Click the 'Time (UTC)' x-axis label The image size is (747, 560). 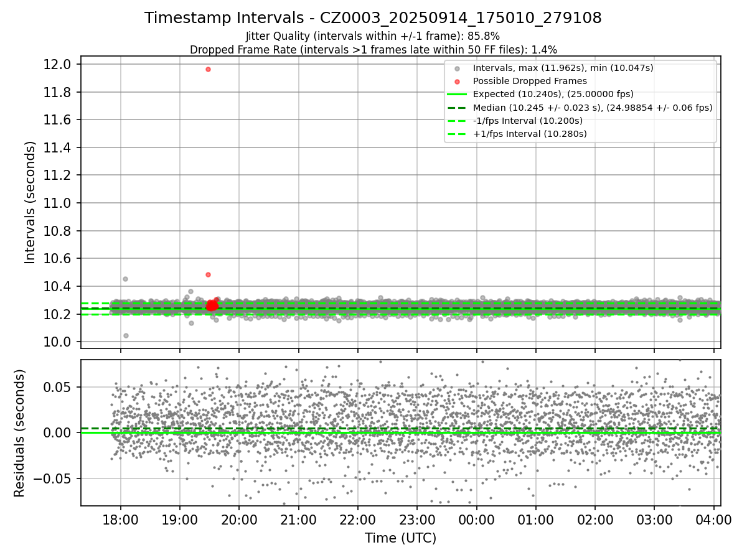[x=400, y=538]
